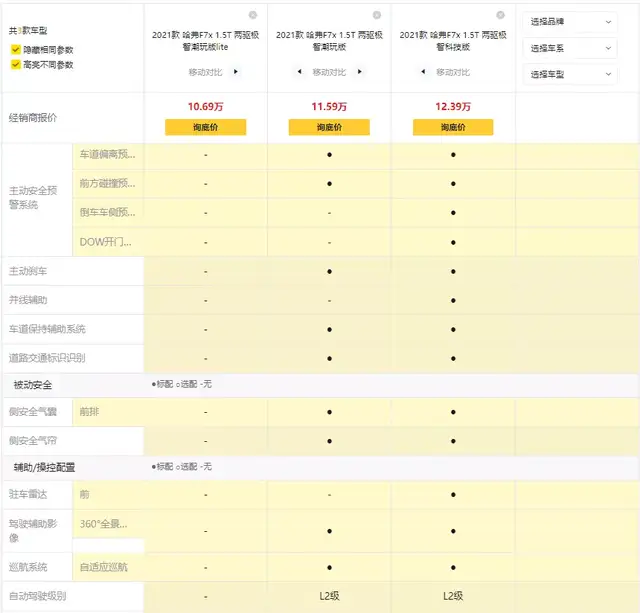Click the 道路交通标识识别 row label
This screenshot has height=613, width=640.
pyautogui.click(x=47, y=358)
